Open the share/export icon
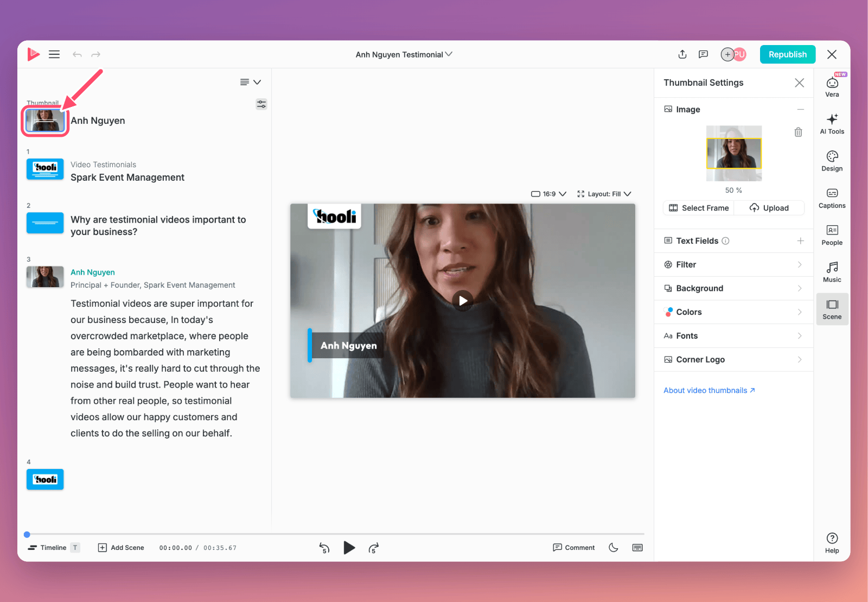Viewport: 868px width, 602px height. point(682,54)
